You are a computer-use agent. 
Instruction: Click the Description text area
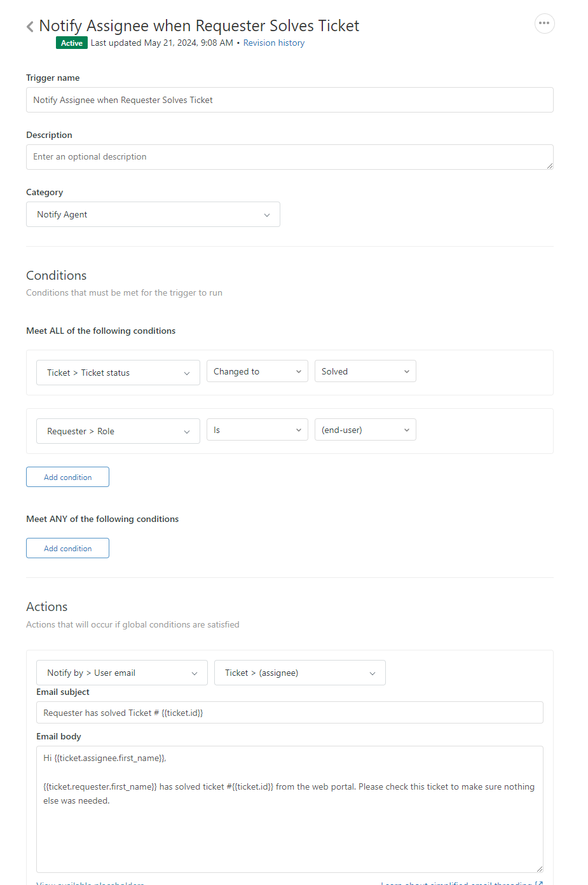289,157
